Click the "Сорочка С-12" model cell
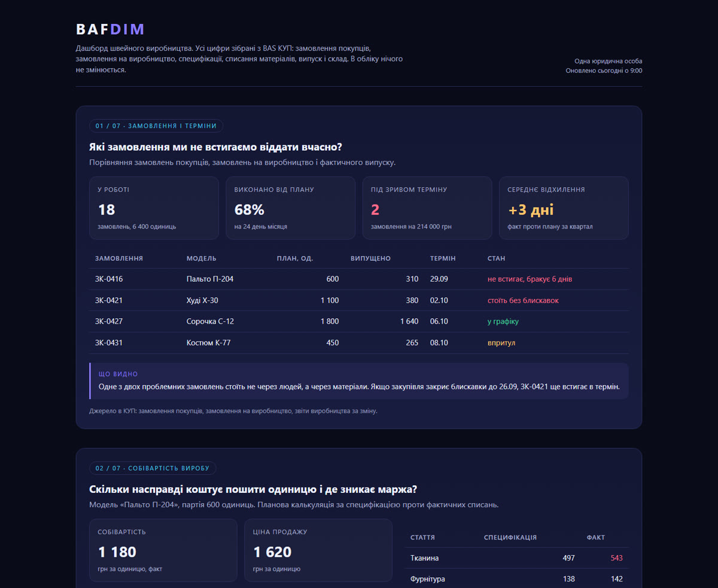This screenshot has width=718, height=588. 210,321
